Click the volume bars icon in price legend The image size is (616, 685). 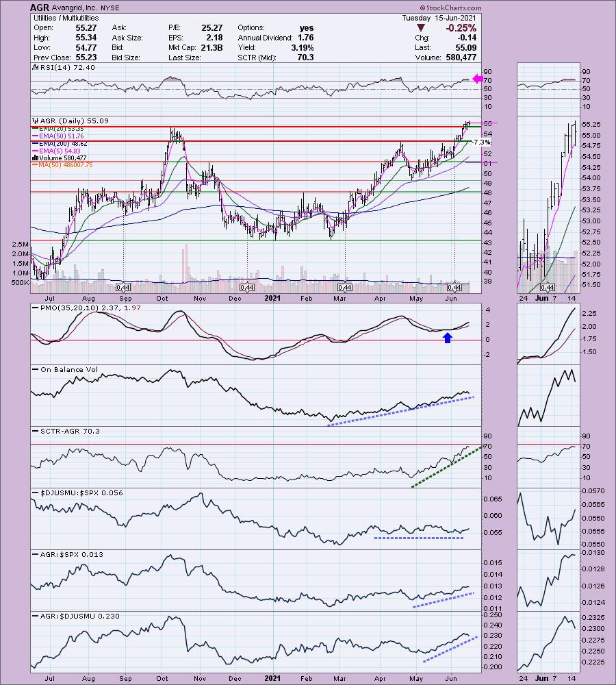coord(35,158)
